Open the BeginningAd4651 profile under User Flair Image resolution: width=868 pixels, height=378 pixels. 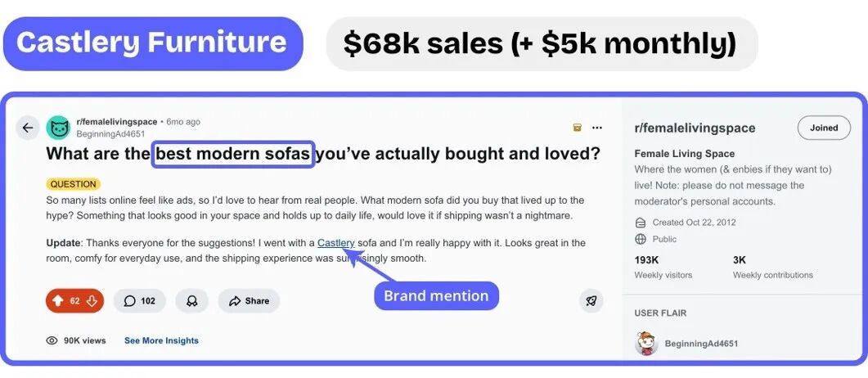click(x=701, y=344)
